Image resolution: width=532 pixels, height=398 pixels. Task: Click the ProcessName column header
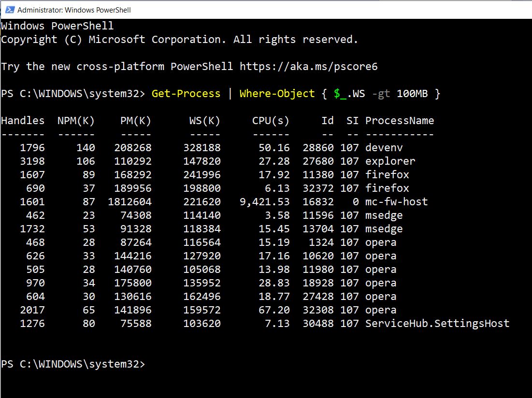[x=400, y=121]
